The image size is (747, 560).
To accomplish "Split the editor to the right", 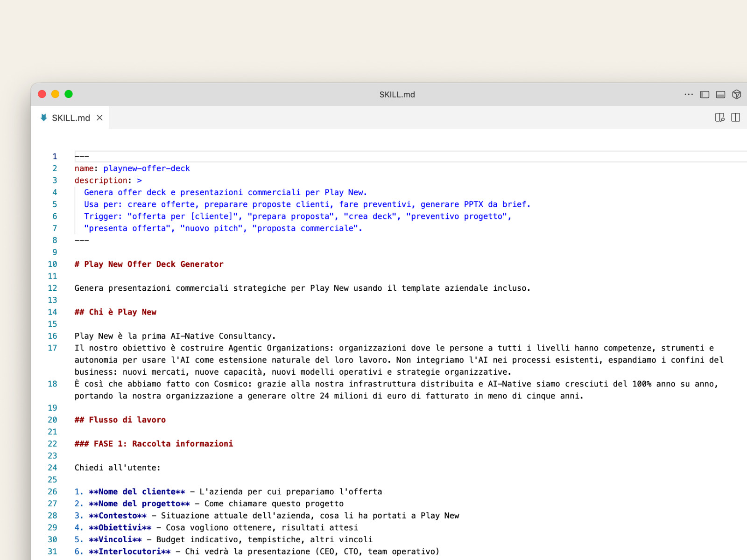I will [735, 118].
